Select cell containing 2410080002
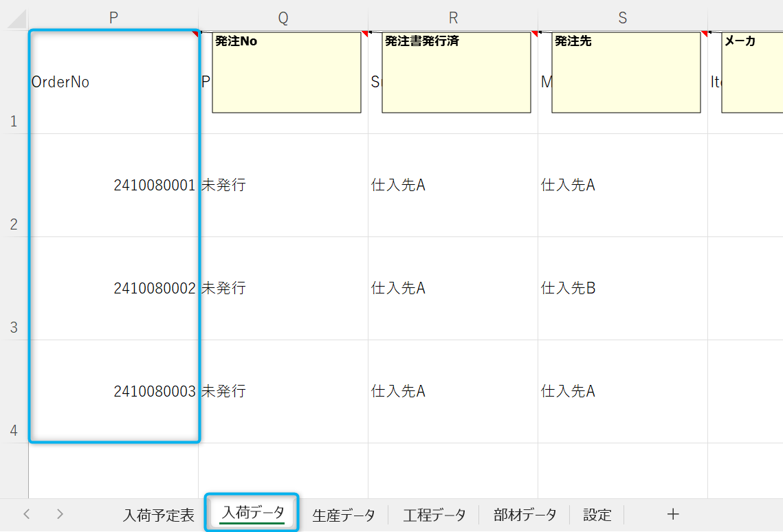This screenshot has height=532, width=783. click(x=113, y=288)
